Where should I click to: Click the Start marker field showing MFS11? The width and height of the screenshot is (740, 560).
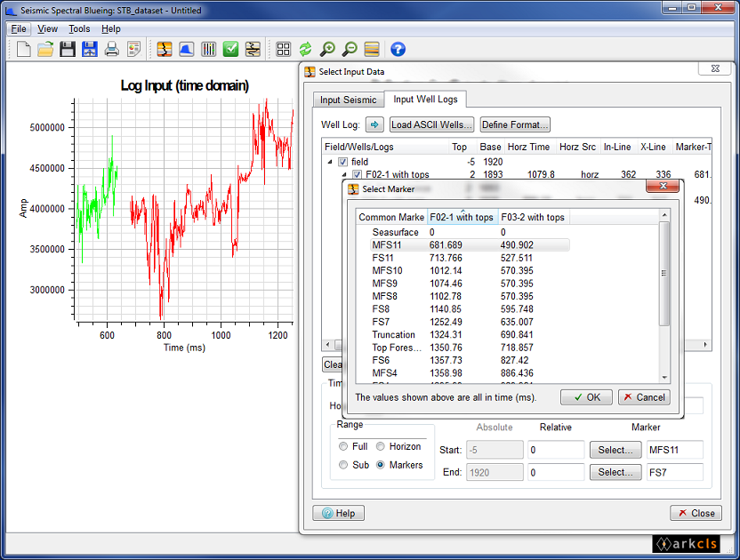point(675,450)
